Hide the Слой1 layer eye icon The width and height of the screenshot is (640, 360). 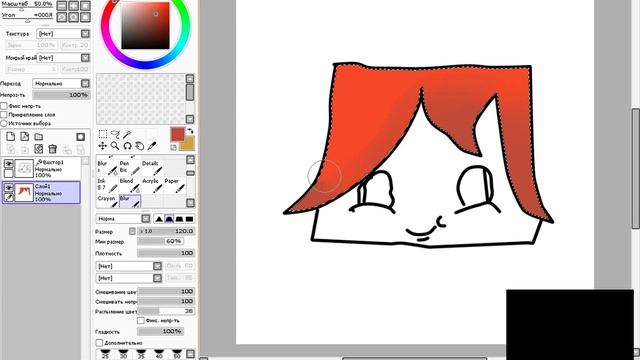pos(8,188)
